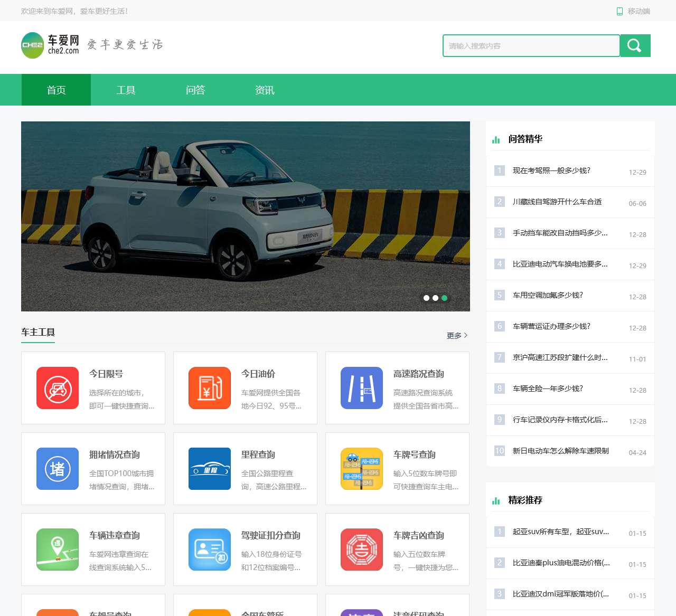Click the 车爱网 che2.com logo
Viewport: 676px width, 616px height.
click(50, 45)
